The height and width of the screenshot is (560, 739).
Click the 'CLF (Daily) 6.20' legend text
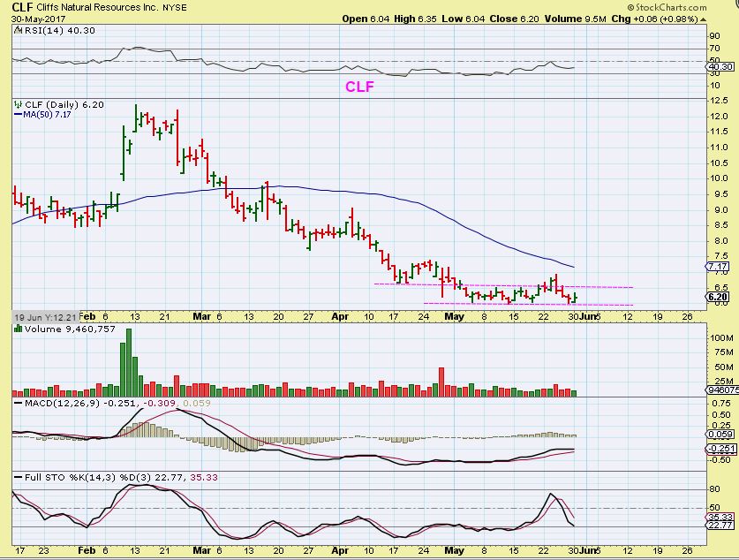tap(64, 104)
